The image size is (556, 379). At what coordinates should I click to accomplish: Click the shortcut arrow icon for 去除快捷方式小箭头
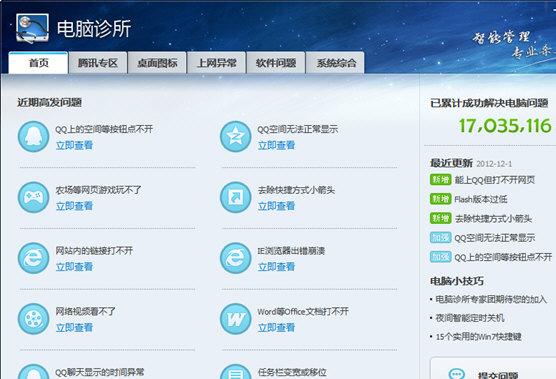pyautogui.click(x=235, y=197)
